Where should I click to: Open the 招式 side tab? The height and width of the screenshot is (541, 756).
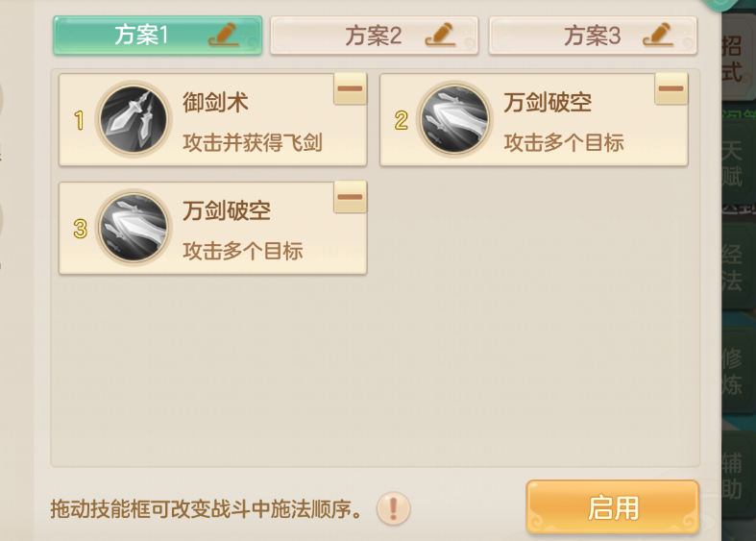(x=733, y=58)
